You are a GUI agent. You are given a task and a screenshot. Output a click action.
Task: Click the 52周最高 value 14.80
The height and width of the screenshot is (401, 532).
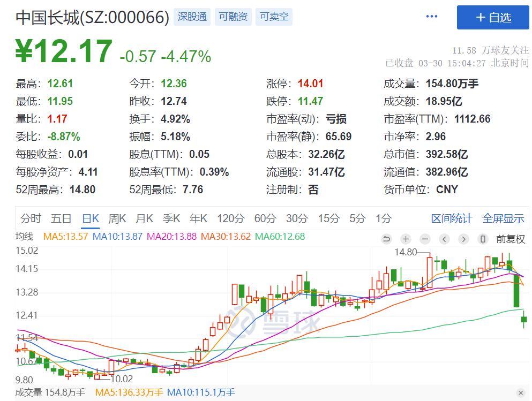83,190
